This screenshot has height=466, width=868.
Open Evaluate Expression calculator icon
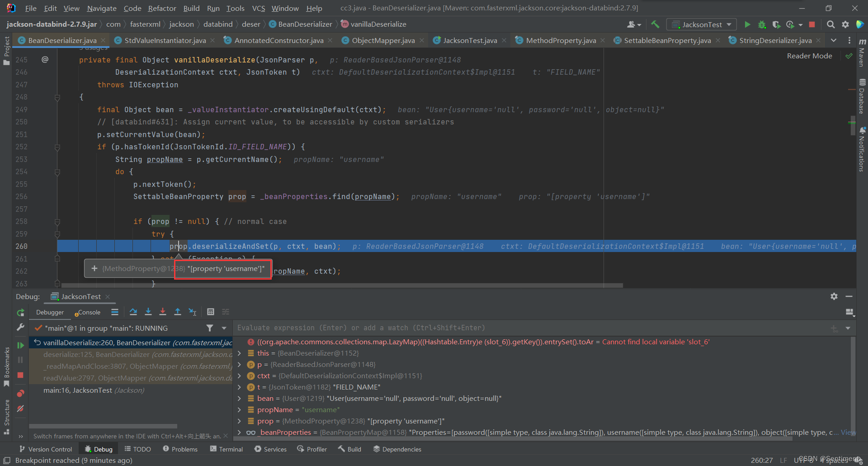[211, 312]
